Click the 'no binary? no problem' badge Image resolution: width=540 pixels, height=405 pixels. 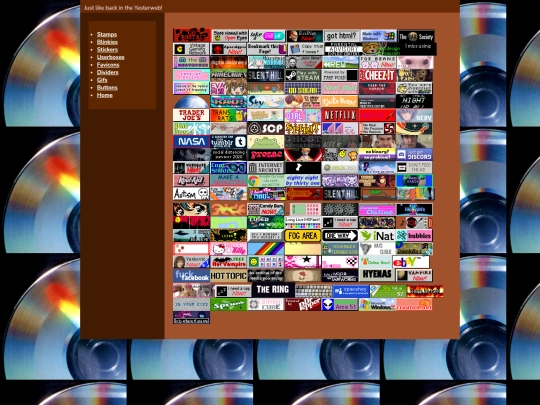tap(377, 155)
